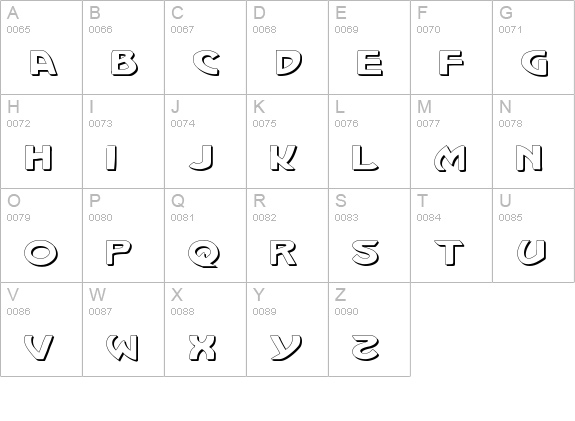575x421 pixels.
Task: Click the letter U character sample
Action: point(531,252)
